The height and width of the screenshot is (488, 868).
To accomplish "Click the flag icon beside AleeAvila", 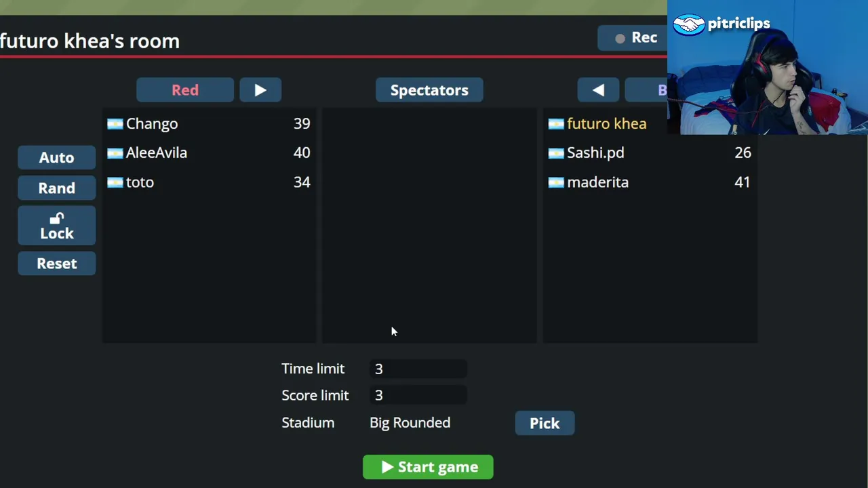I will tap(115, 153).
